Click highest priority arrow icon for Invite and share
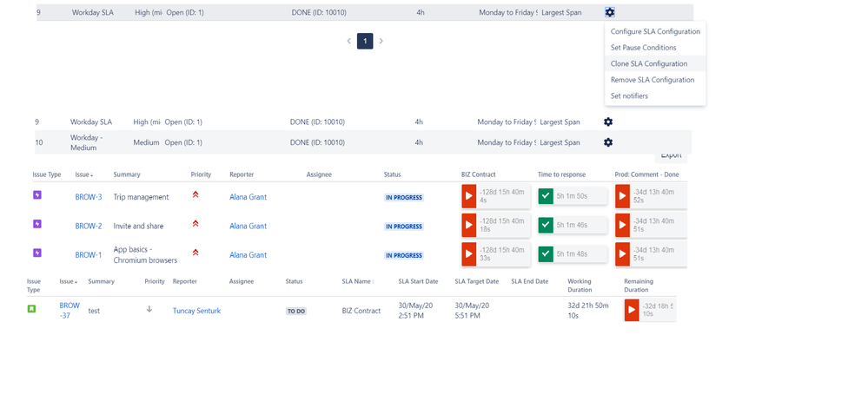Image resolution: width=868 pixels, height=401 pixels. click(195, 223)
